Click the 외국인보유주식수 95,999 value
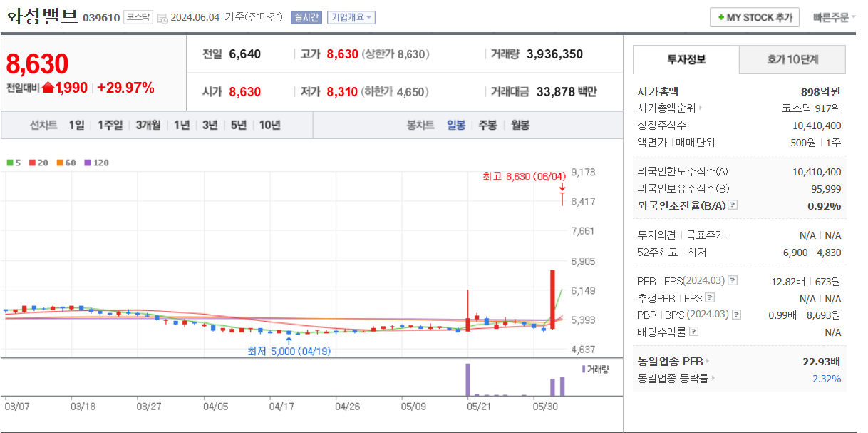Viewport: 868px width, 433px height. coord(826,189)
